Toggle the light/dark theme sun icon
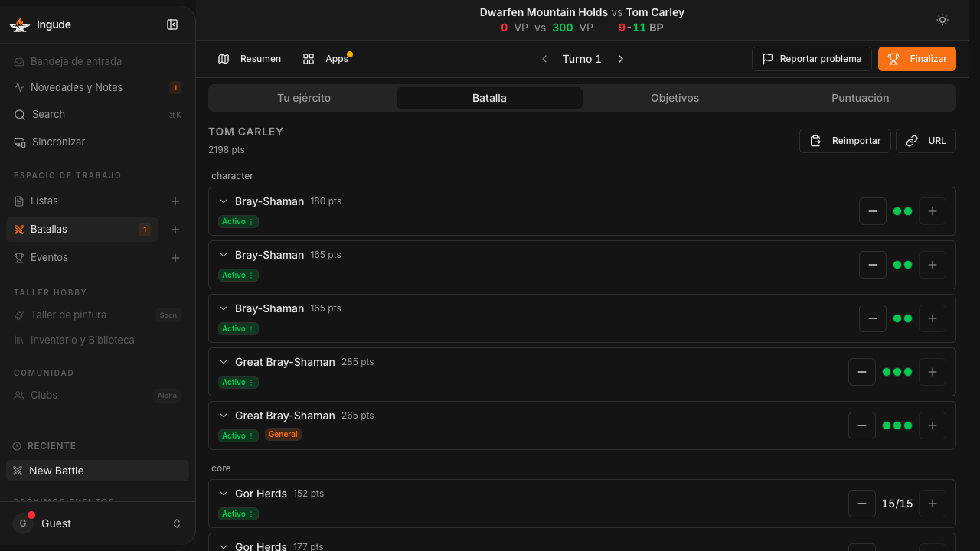The width and height of the screenshot is (980, 551). tap(942, 20)
